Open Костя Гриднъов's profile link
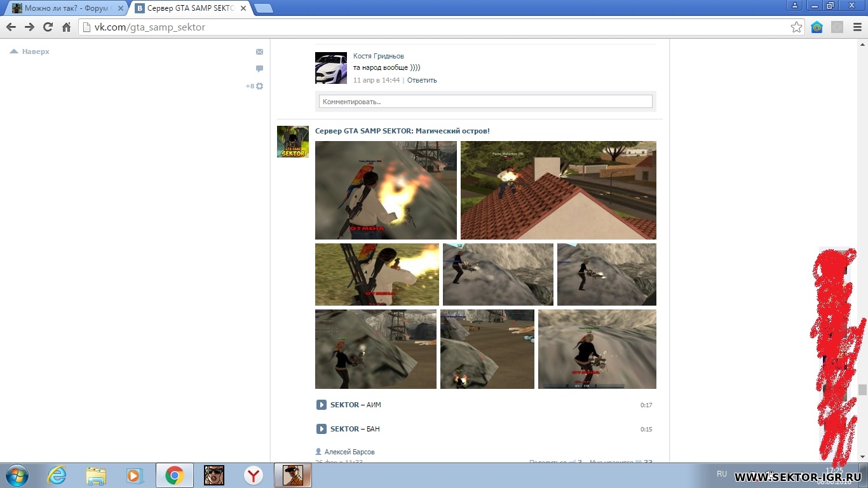The image size is (868, 488). pos(379,56)
